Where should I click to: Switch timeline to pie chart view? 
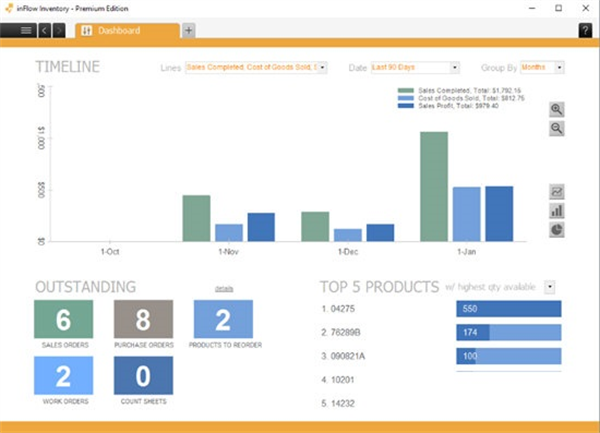[x=557, y=230]
